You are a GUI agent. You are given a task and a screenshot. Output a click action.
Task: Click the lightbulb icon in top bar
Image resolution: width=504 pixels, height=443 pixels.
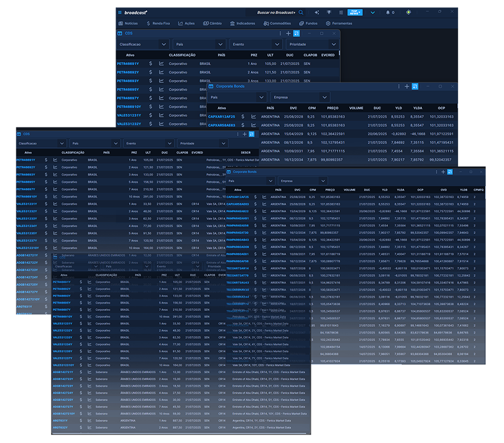pos(329,12)
